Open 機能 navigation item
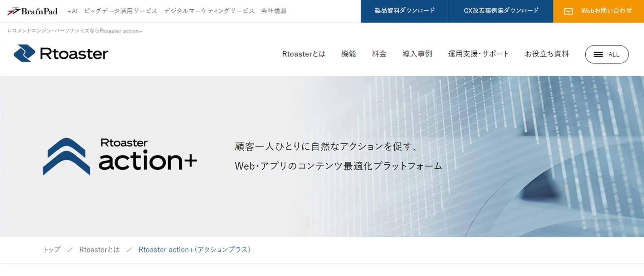This screenshot has width=644, height=276. point(348,54)
